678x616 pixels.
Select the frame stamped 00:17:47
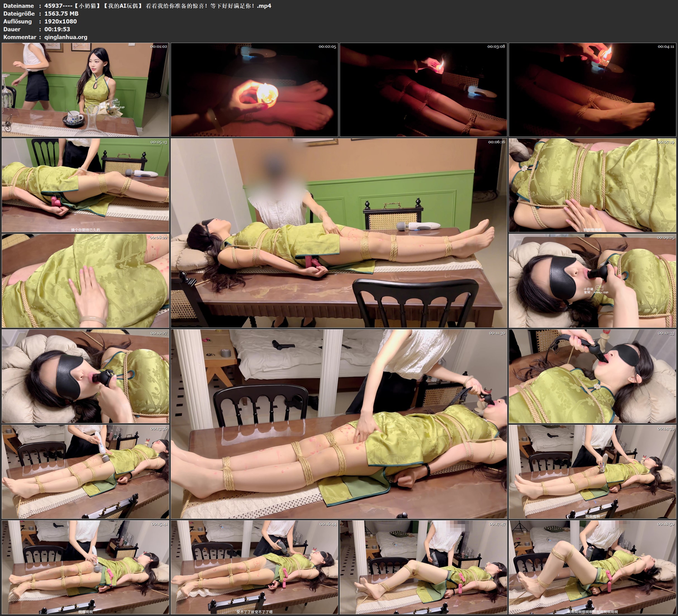tap(424, 567)
